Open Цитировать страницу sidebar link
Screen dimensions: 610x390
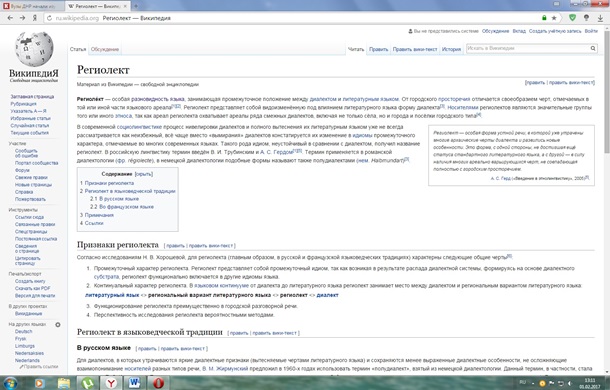pos(28,261)
